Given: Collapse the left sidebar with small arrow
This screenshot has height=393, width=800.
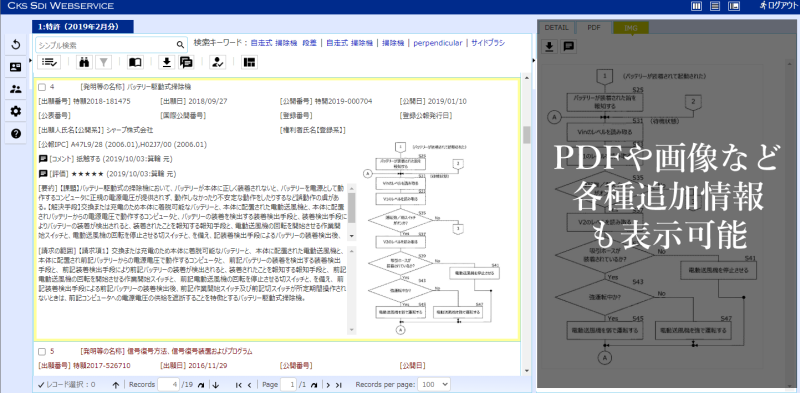Looking at the screenshot, I should point(30,61).
